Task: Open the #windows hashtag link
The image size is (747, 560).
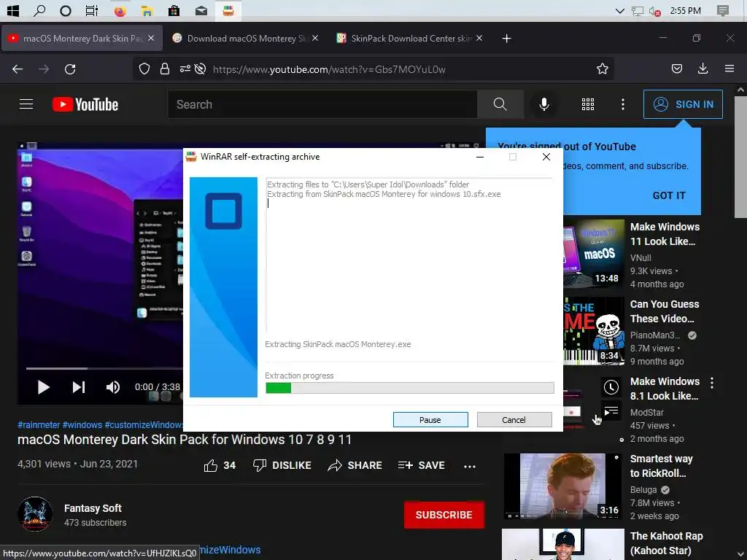Action: (82, 425)
